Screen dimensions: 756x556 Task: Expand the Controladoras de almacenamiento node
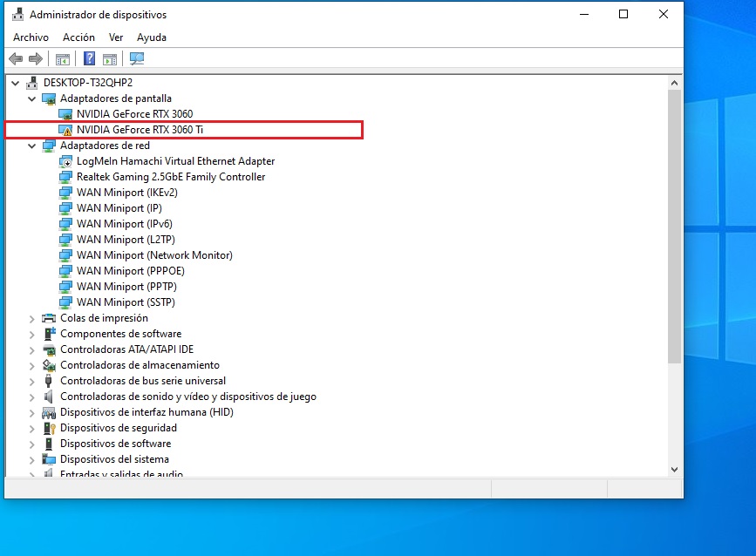tap(31, 366)
